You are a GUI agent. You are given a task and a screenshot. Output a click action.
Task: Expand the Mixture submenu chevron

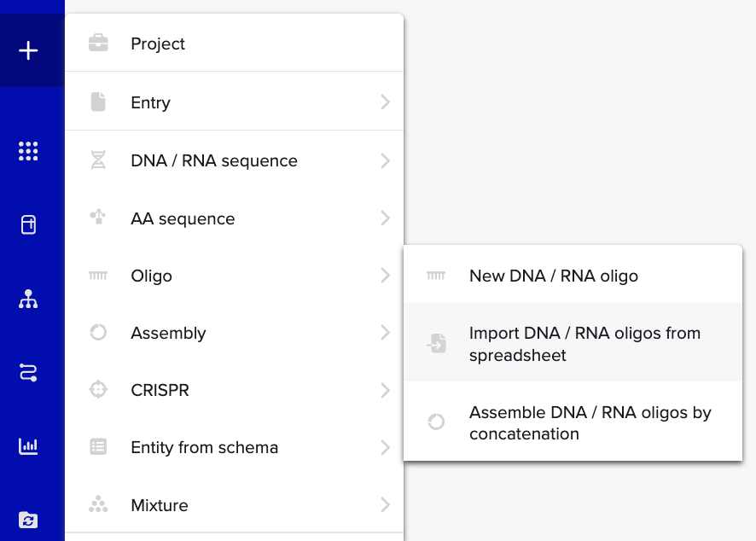[x=385, y=505]
